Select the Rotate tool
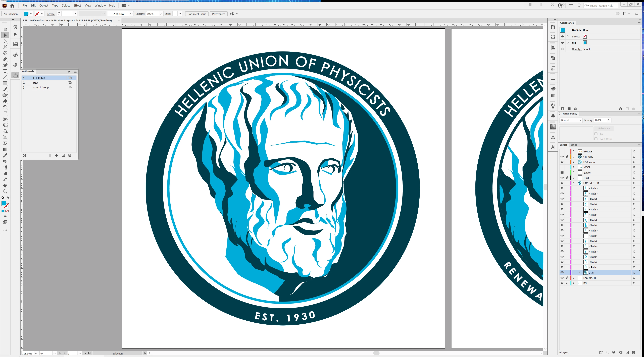 (x=5, y=107)
